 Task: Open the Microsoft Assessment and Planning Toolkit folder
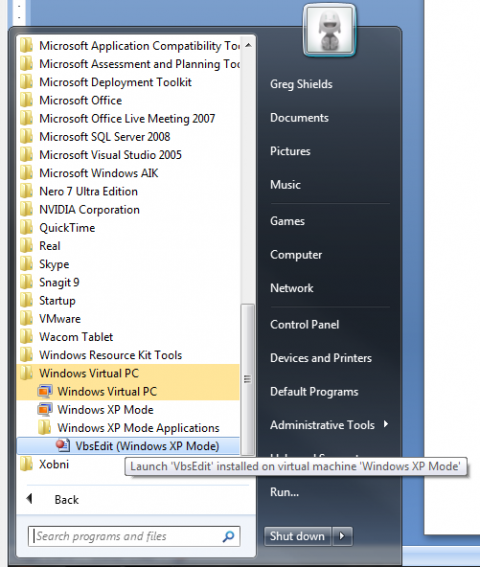[x=128, y=64]
